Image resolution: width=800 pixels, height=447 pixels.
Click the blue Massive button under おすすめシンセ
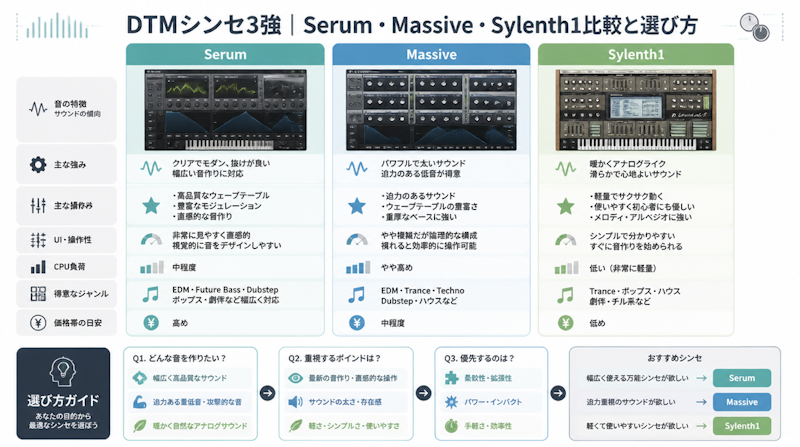tap(742, 402)
